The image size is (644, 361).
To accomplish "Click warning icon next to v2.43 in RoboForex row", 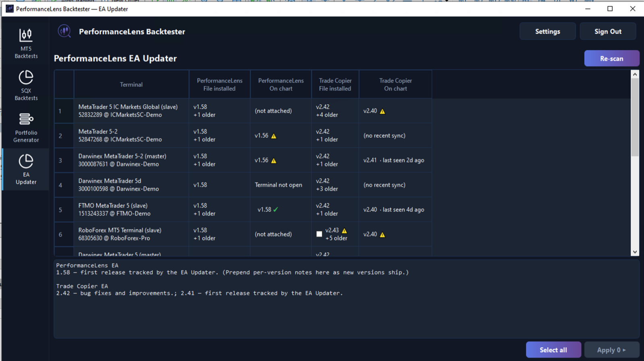I will [344, 231].
